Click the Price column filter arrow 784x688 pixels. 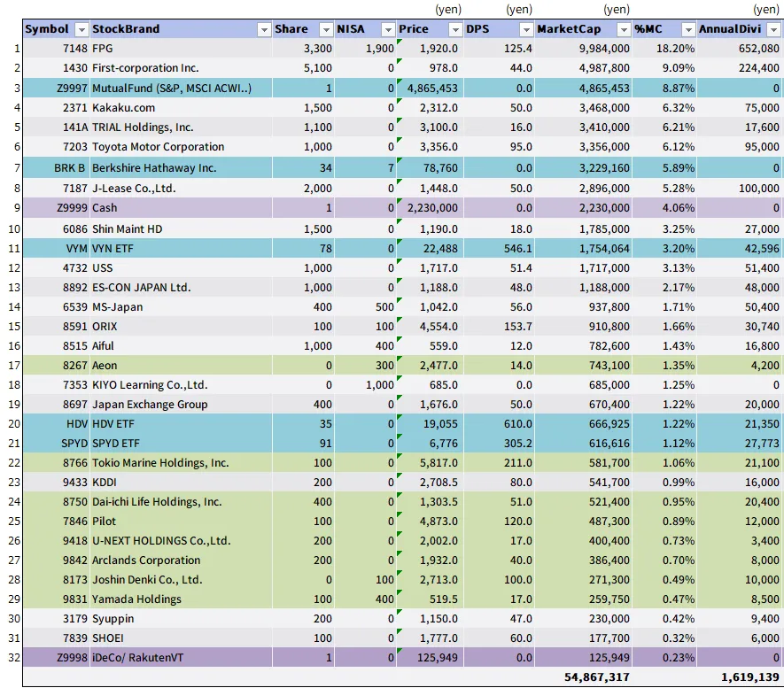[455, 29]
